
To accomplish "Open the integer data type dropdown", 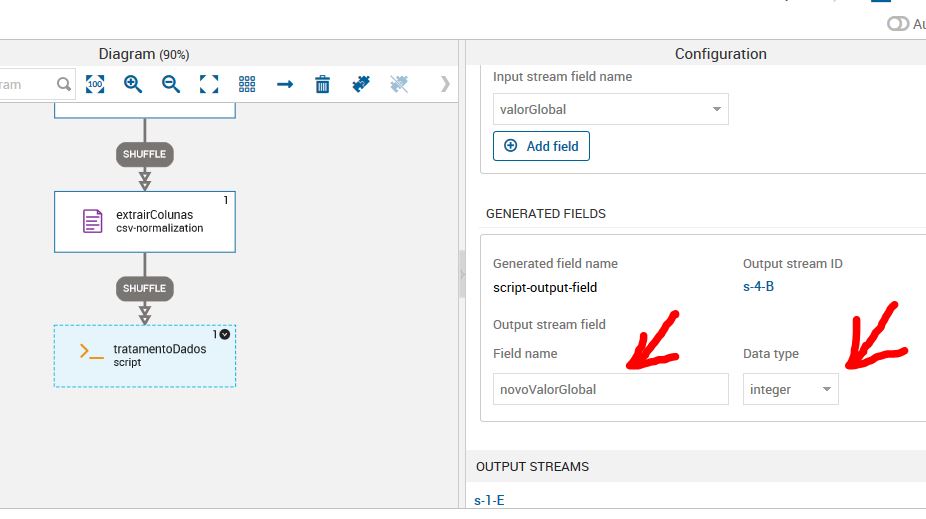I will click(x=826, y=390).
